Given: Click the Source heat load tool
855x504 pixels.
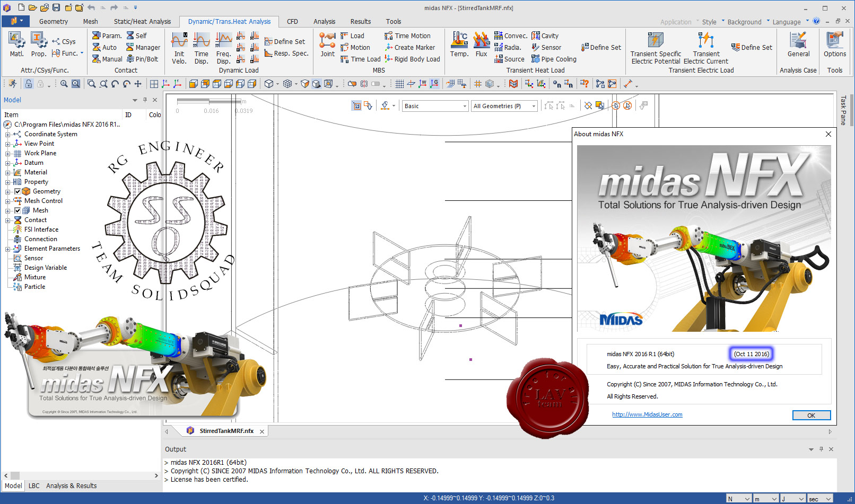Looking at the screenshot, I should [509, 59].
